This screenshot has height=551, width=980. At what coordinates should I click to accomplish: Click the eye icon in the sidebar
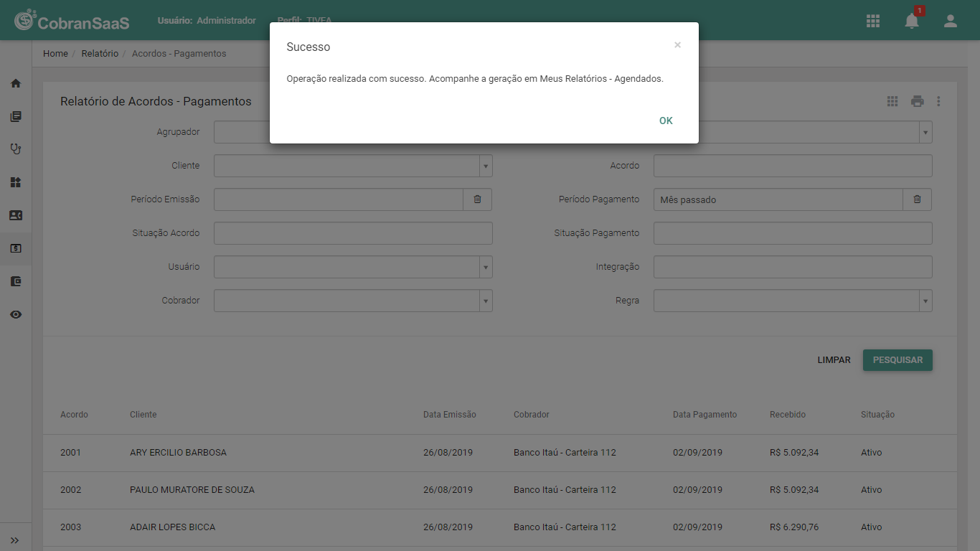click(x=16, y=314)
